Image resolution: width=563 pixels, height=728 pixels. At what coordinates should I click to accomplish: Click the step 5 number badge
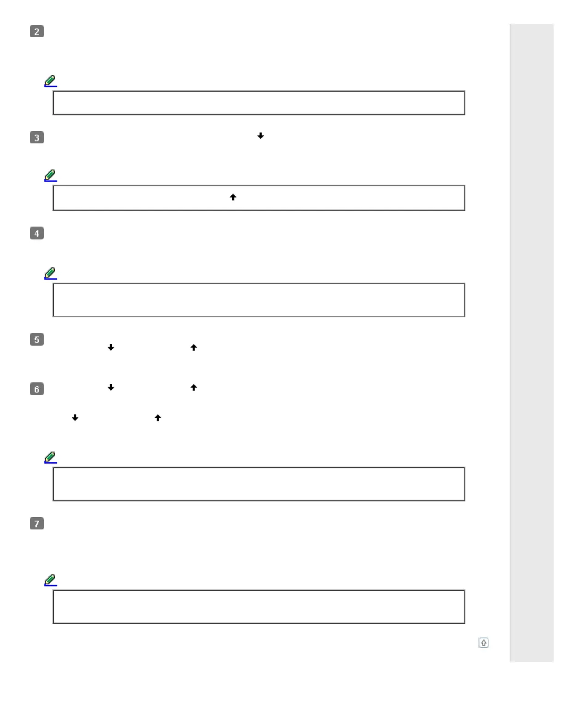click(x=37, y=340)
